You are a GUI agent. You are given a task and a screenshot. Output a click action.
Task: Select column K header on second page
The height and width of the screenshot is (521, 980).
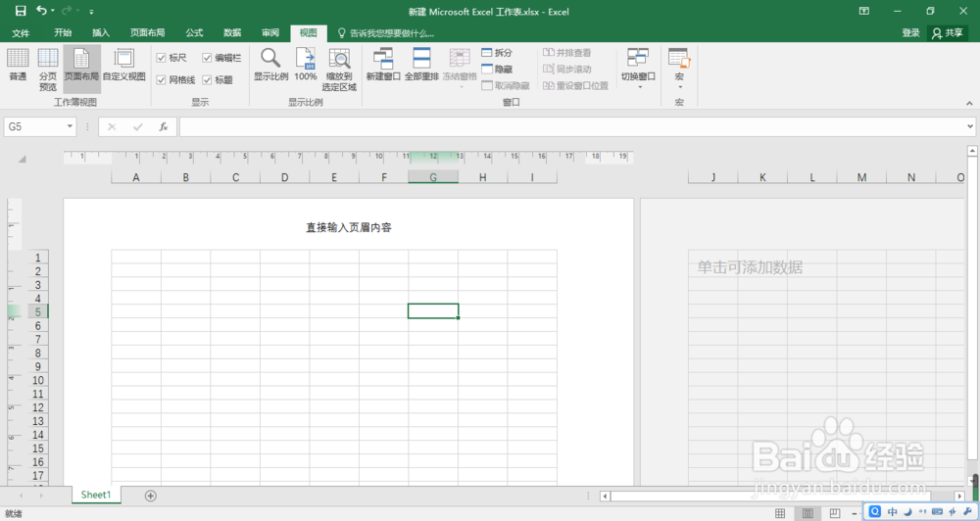click(762, 177)
